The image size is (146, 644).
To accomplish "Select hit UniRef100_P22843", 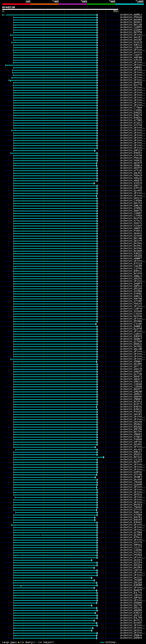I will coord(131,226).
